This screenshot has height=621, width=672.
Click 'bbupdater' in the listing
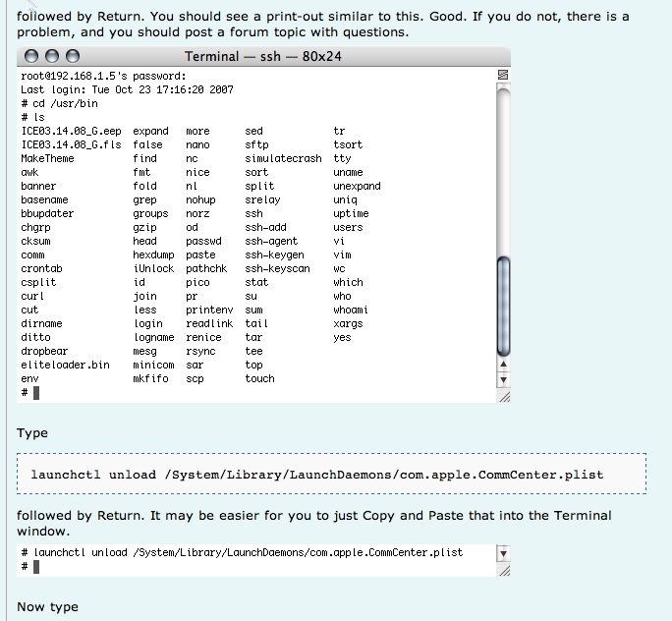point(47,213)
